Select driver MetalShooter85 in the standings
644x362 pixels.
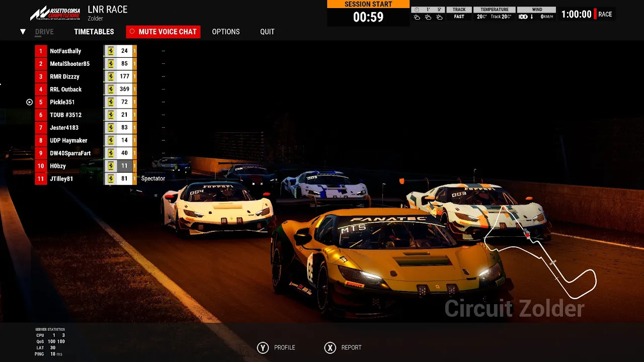(x=69, y=64)
